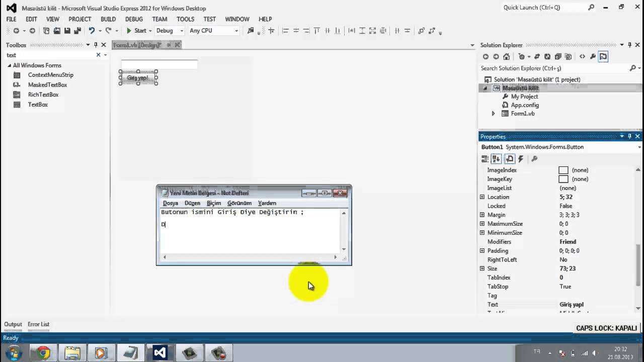Screen dimensions: 644x362
Task: Select MaskedTextBox in Toolbox
Action: coord(47,85)
